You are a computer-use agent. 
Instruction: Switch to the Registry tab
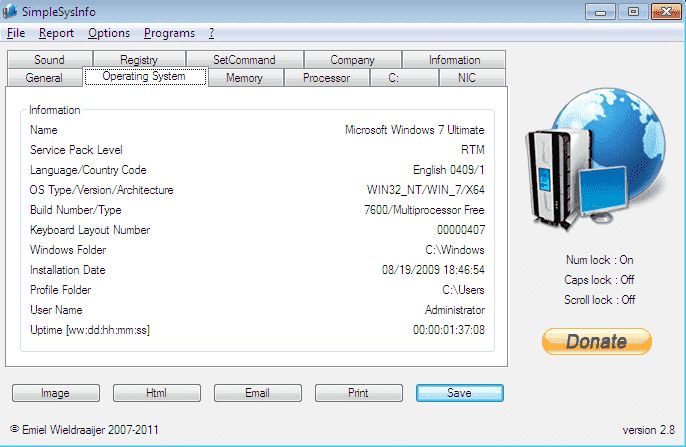click(139, 59)
